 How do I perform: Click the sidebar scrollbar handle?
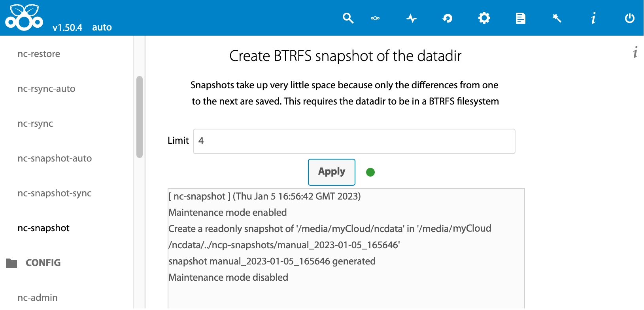(139, 117)
